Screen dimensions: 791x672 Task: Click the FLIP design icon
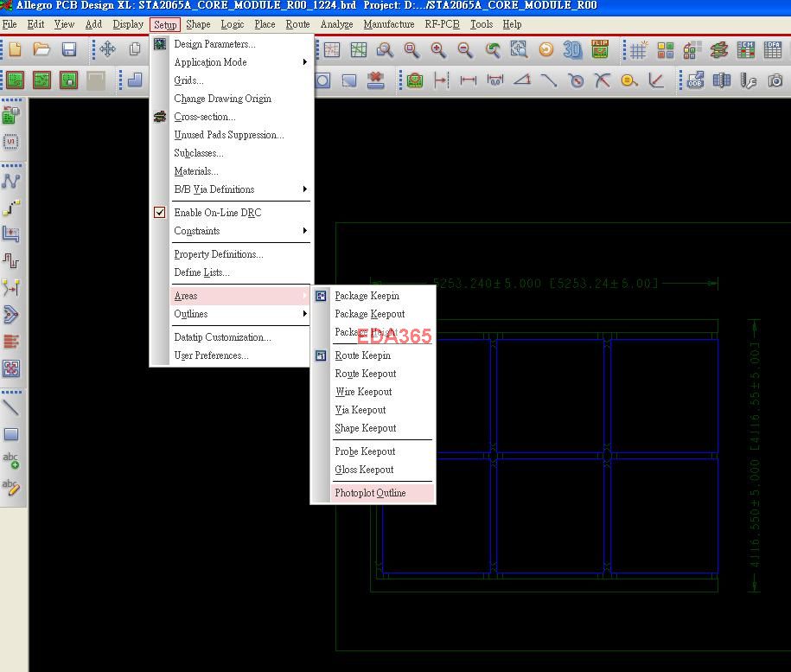click(600, 49)
